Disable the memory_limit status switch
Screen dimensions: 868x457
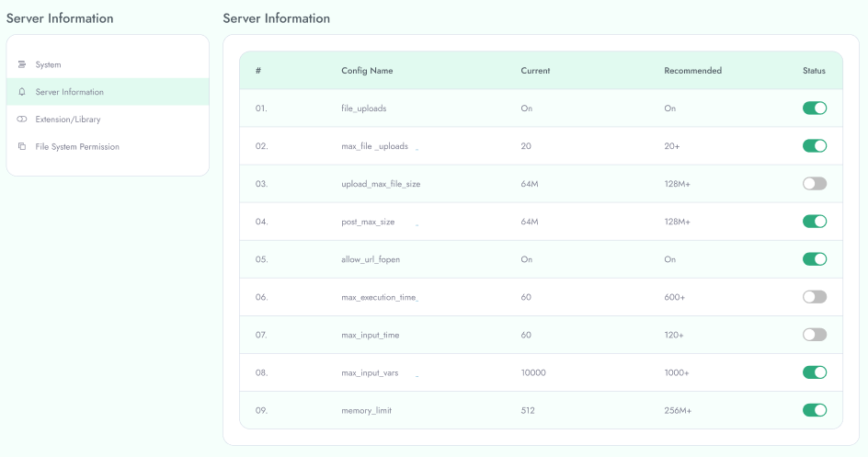coord(815,410)
